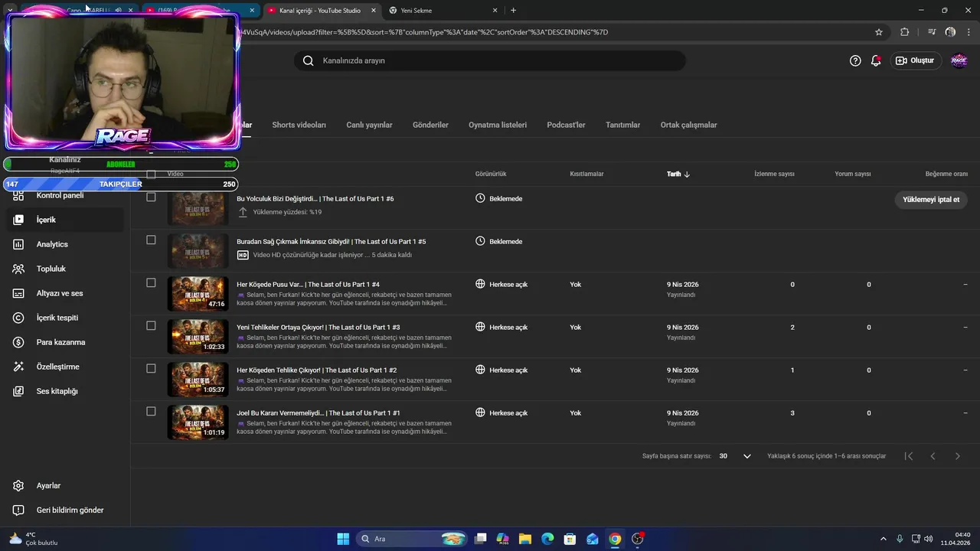This screenshot has width=980, height=551.
Task: Open Oynatma listeleri tab
Action: pyautogui.click(x=498, y=125)
